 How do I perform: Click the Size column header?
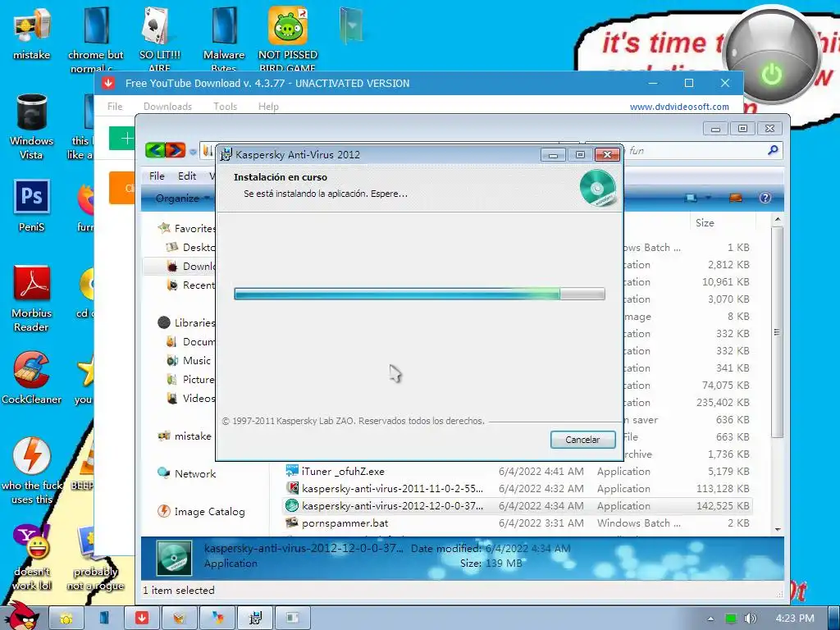(x=722, y=223)
